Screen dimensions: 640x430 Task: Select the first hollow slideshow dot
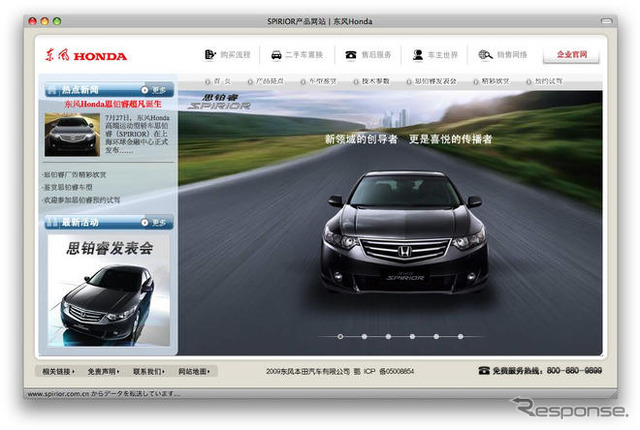point(340,337)
